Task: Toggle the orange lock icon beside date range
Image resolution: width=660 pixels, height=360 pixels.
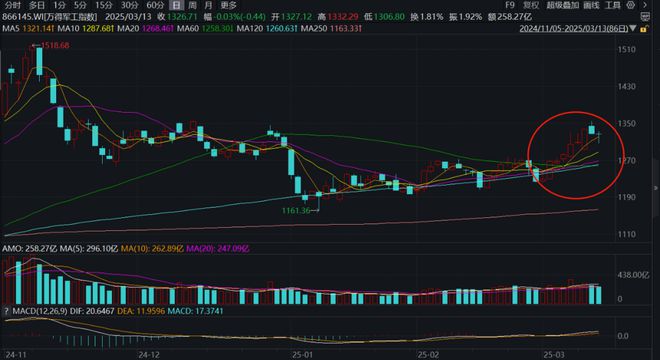Action: 643,29
